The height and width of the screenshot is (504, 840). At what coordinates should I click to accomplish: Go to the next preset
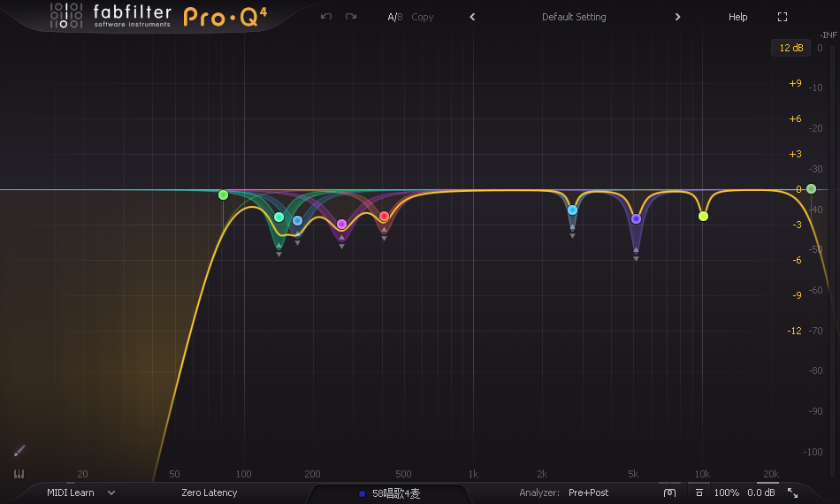[x=677, y=17]
